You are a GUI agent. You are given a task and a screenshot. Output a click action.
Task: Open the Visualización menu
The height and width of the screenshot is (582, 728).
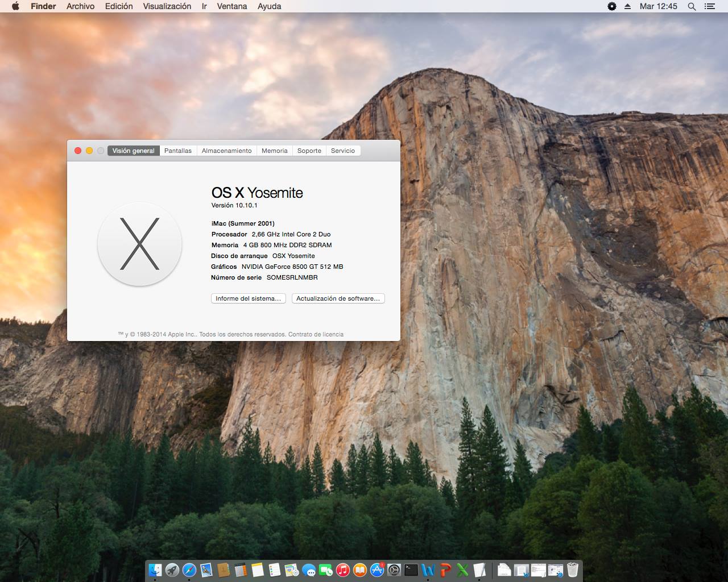(x=167, y=6)
